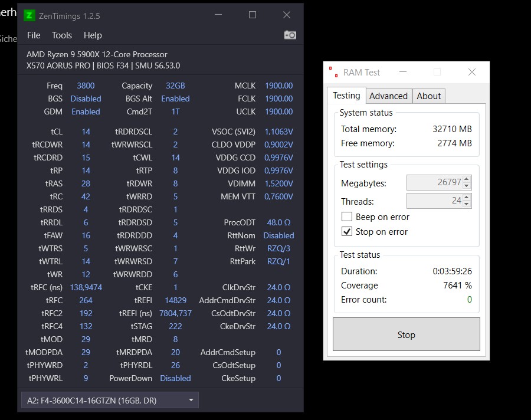Click the Total memory value 32710 MB
The width and height of the screenshot is (531, 420).
[x=452, y=129]
